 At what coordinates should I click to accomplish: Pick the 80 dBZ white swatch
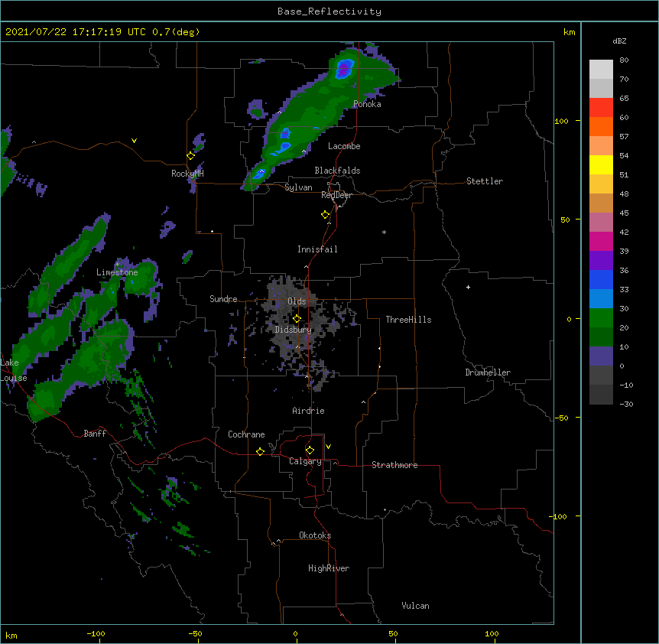[601, 70]
